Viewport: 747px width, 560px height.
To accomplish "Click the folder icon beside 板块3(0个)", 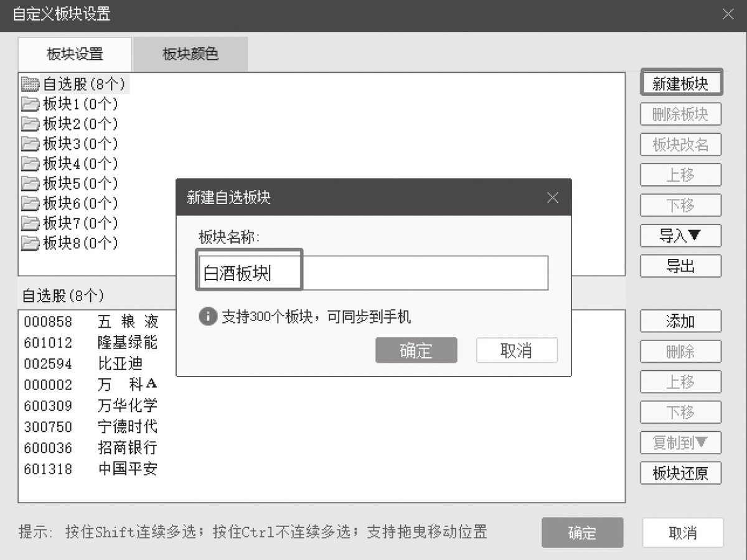I will 30,144.
